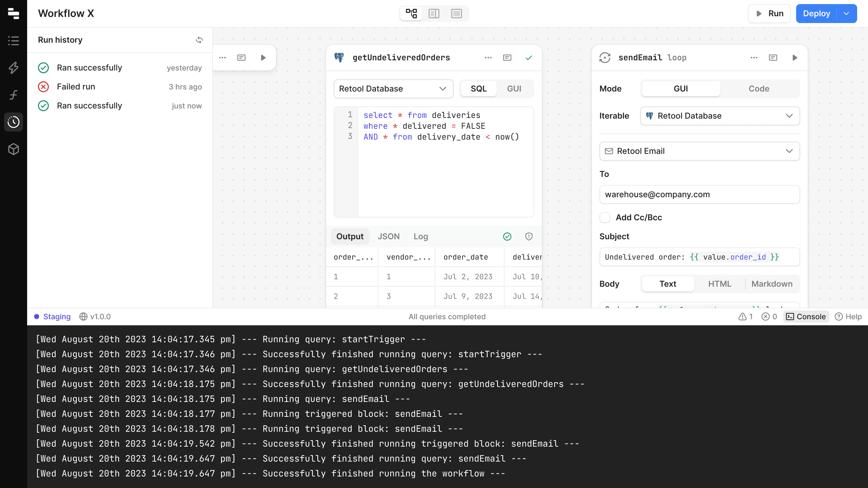Switch to the full panel view icon
Image resolution: width=868 pixels, height=488 pixels.
[x=457, y=14]
